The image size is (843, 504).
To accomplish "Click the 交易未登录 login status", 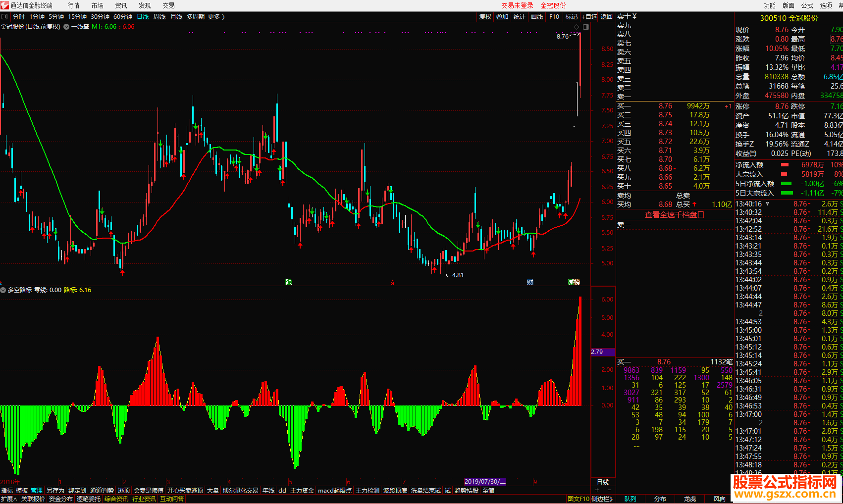I will pyautogui.click(x=517, y=5).
